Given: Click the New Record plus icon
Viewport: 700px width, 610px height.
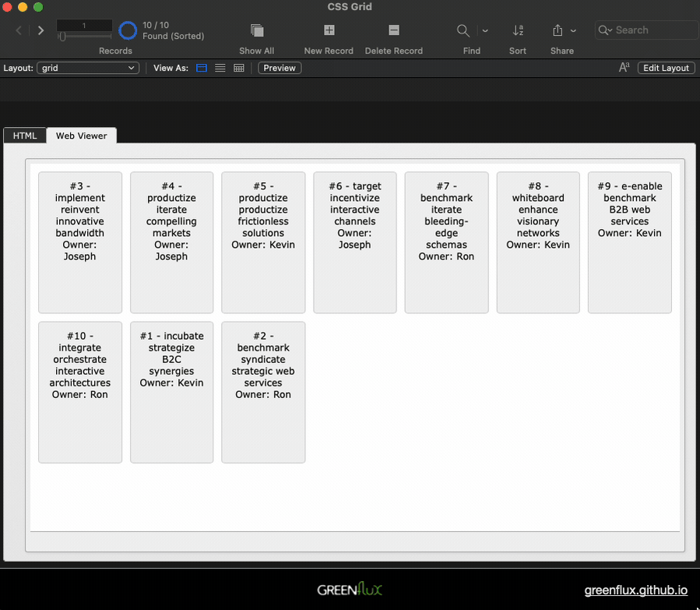Looking at the screenshot, I should pyautogui.click(x=329, y=30).
